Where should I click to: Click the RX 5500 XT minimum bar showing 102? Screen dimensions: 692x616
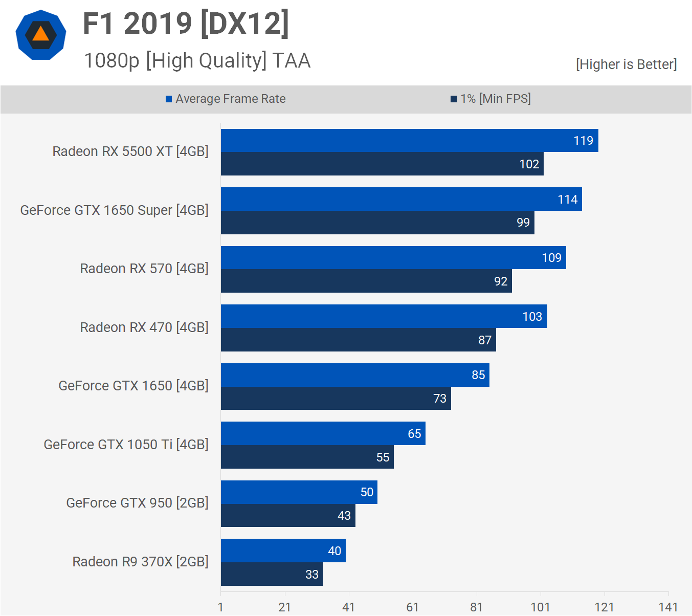(x=382, y=164)
